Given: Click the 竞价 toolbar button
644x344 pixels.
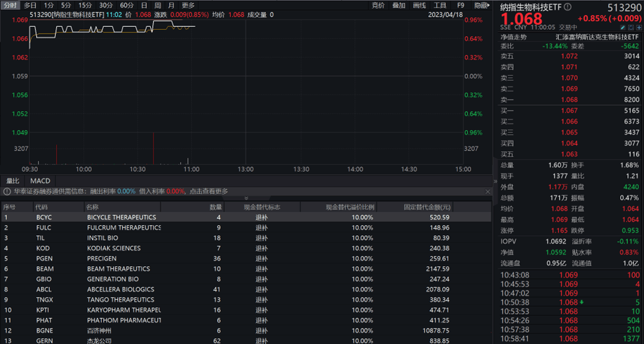Looking at the screenshot, I should point(379,6).
